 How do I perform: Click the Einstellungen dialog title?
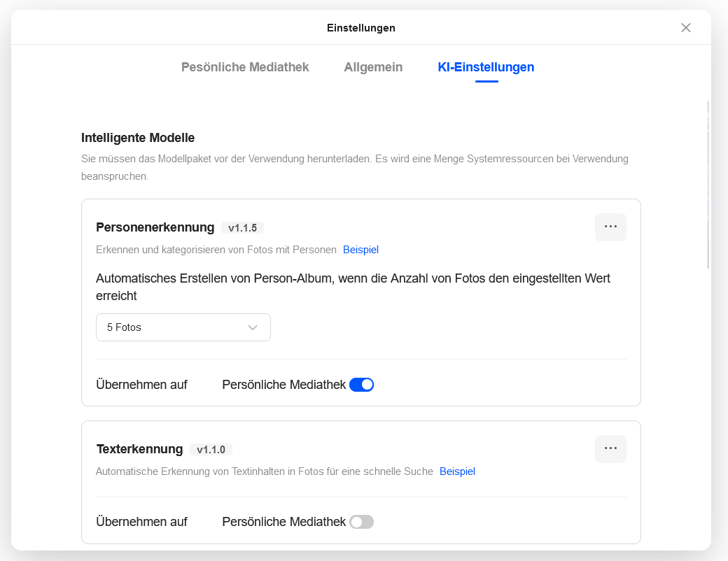point(361,28)
